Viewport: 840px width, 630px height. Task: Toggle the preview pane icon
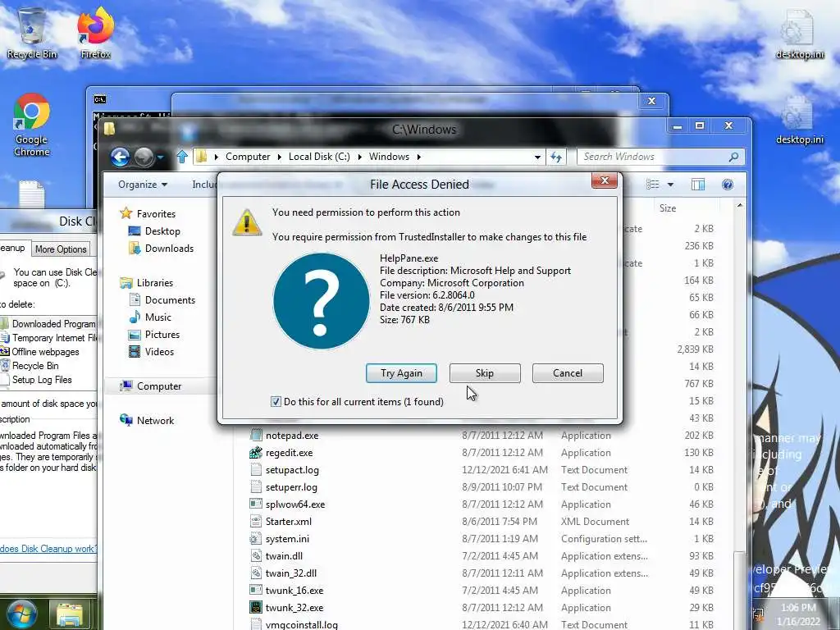coord(697,185)
